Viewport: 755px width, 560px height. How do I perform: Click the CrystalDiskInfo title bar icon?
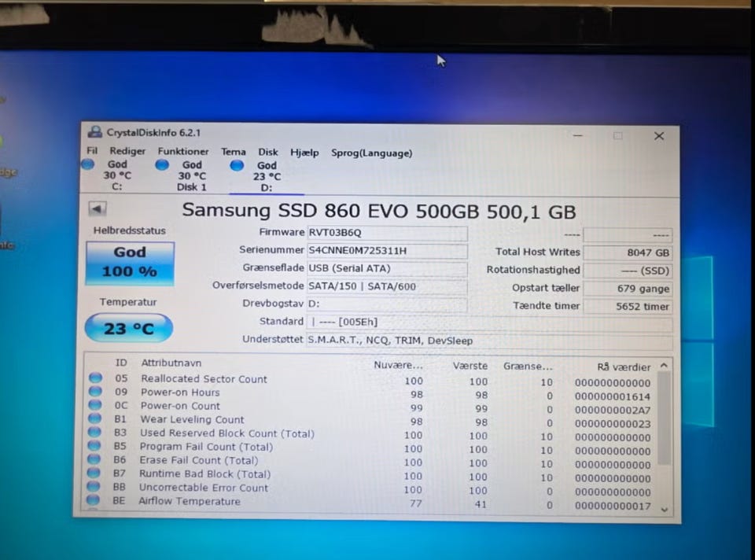tap(95, 132)
